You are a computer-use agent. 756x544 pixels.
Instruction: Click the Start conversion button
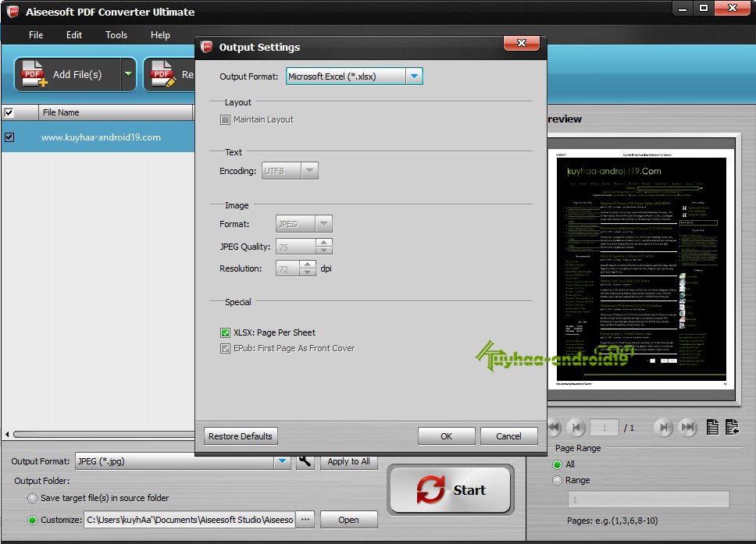(451, 489)
